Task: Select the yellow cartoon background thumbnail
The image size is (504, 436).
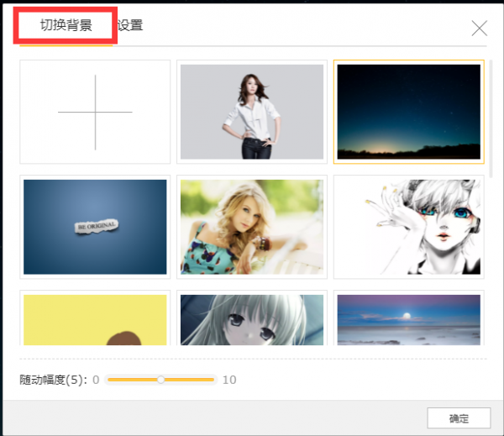Action: [x=95, y=319]
